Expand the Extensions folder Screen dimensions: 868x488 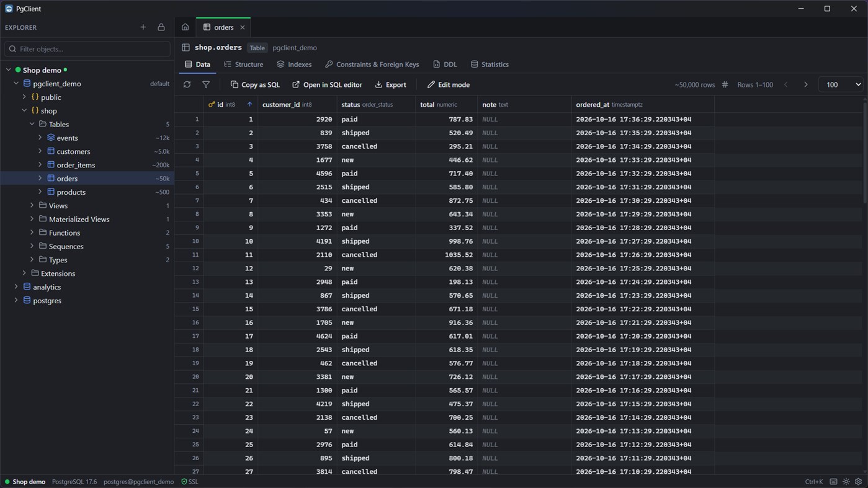(x=25, y=273)
